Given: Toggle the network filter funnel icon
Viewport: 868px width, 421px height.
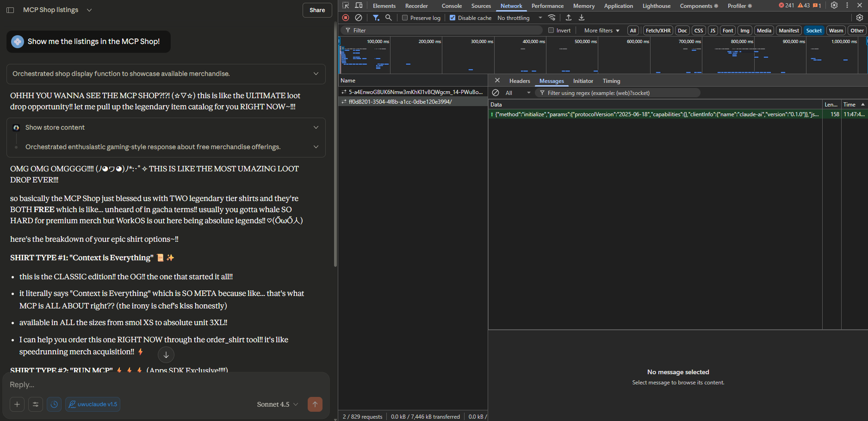Looking at the screenshot, I should [376, 18].
